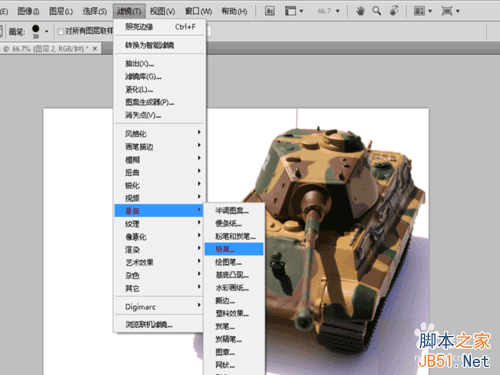Select 炭笔... sketch filter

point(234,326)
